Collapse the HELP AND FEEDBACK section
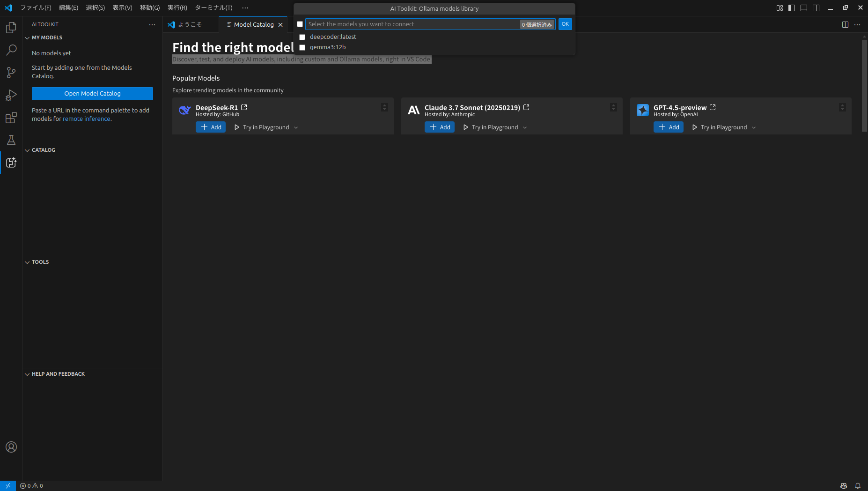The image size is (868, 491). 27,374
